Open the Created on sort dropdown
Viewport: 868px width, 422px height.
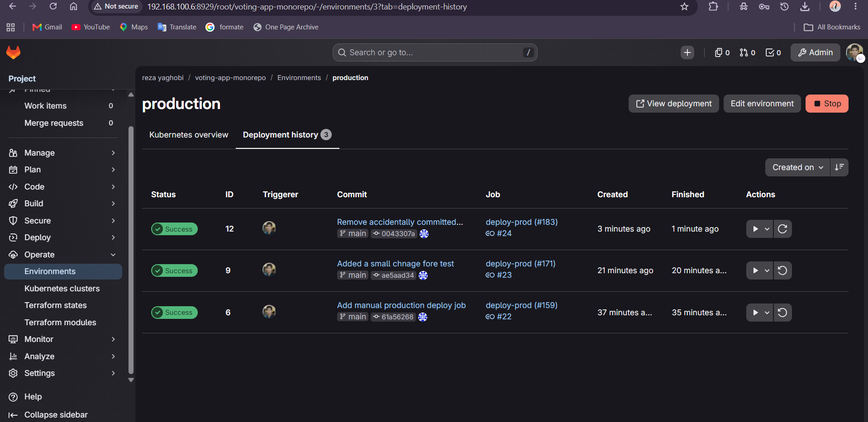[797, 167]
